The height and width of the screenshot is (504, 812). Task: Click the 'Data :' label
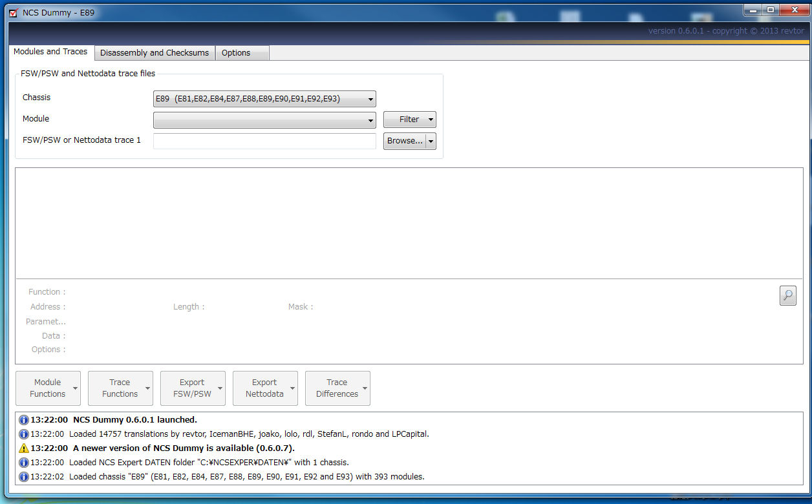[x=54, y=336]
